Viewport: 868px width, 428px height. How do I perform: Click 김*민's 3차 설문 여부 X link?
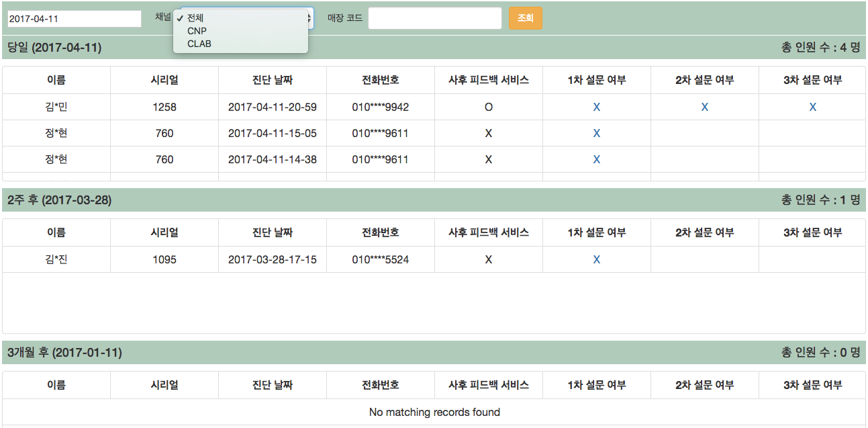(812, 106)
